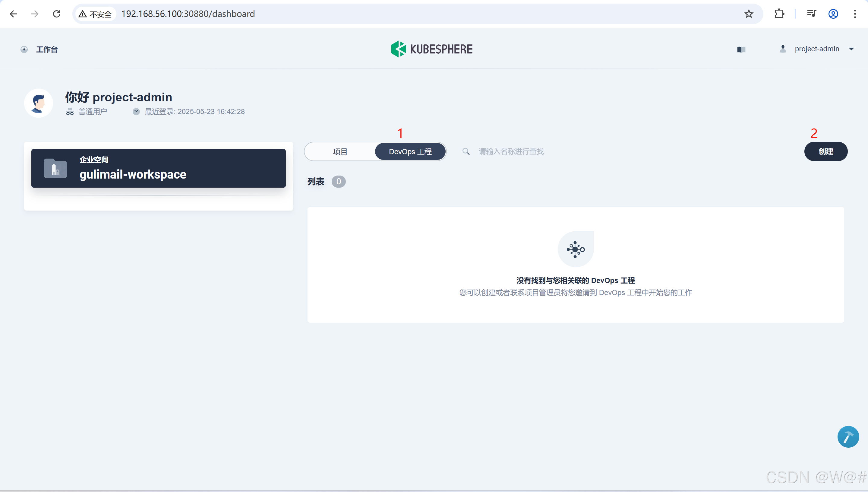
Task: Click the 没有找到与您相关联的 DevOps 工程 message
Action: [x=576, y=281]
